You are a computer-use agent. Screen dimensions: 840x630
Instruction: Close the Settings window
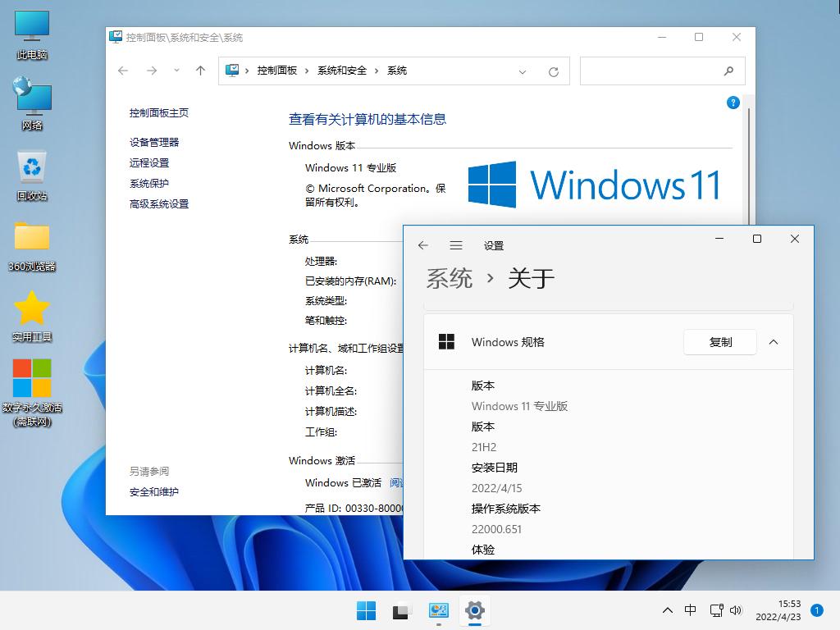coord(794,239)
